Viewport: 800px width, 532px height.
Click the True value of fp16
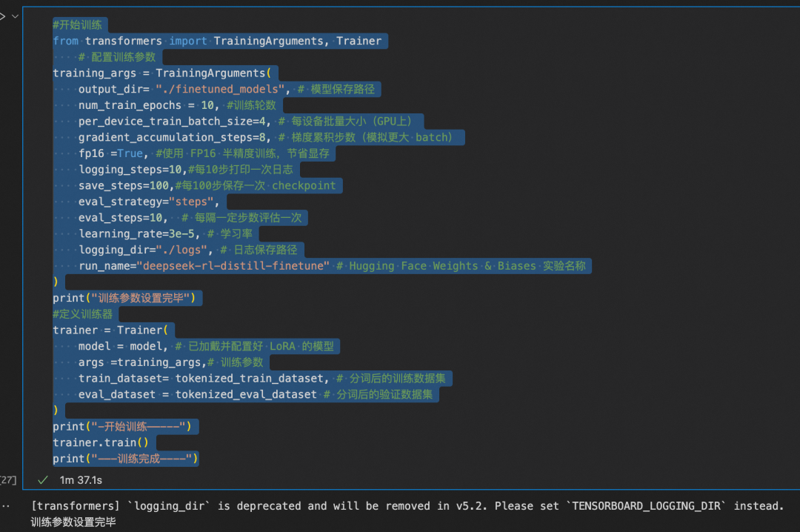click(130, 153)
